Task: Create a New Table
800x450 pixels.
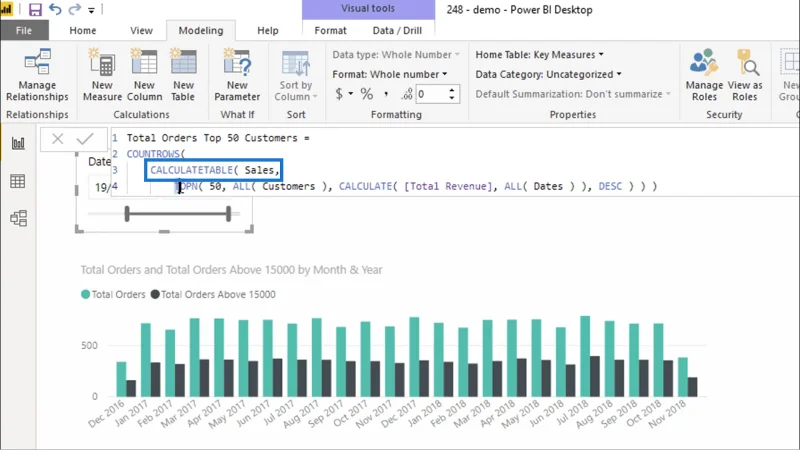Action: pyautogui.click(x=183, y=76)
